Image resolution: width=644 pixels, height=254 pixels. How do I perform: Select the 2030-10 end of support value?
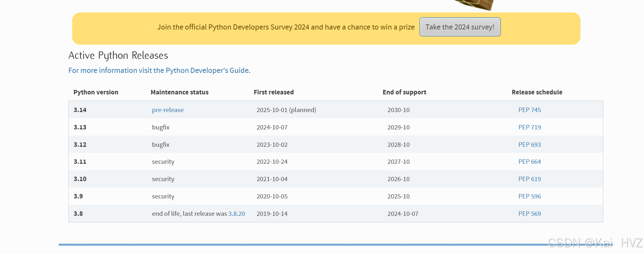click(399, 110)
